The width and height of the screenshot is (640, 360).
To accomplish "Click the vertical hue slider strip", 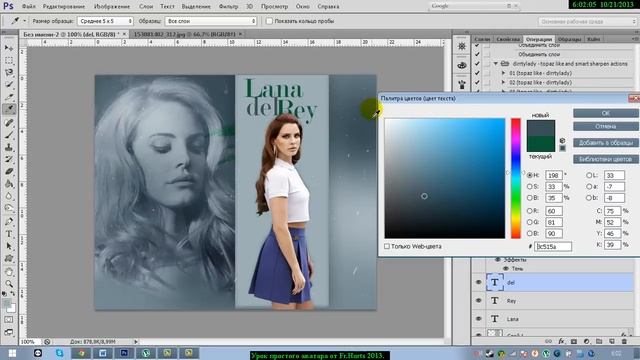I will coord(516,178).
